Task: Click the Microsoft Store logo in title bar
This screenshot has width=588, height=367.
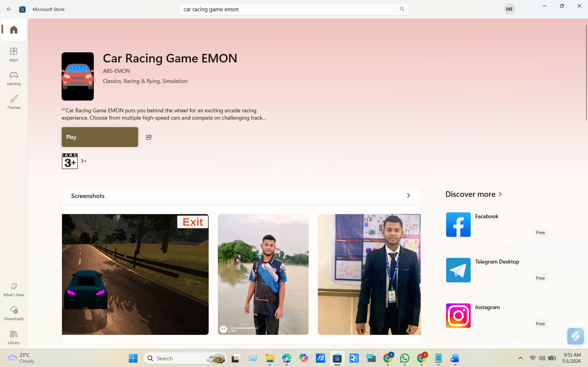Action: (x=22, y=9)
